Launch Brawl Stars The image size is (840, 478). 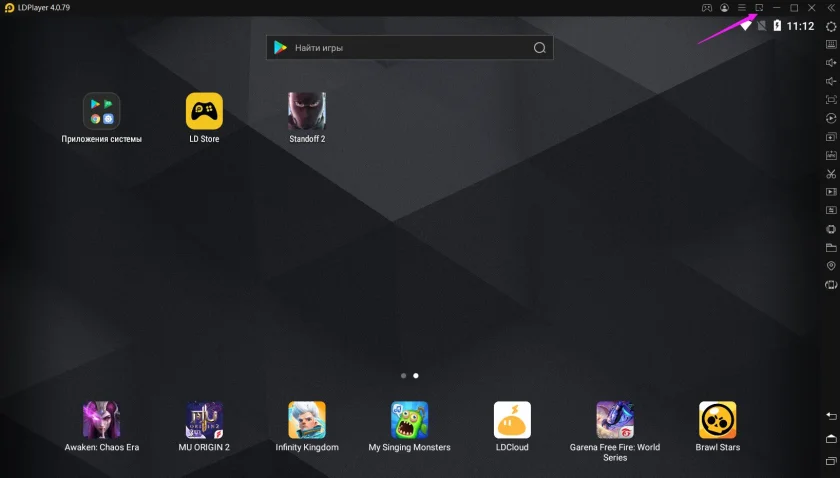(x=718, y=427)
